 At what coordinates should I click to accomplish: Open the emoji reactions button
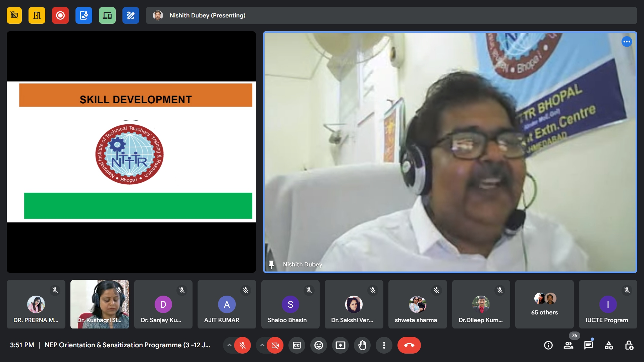click(x=319, y=345)
